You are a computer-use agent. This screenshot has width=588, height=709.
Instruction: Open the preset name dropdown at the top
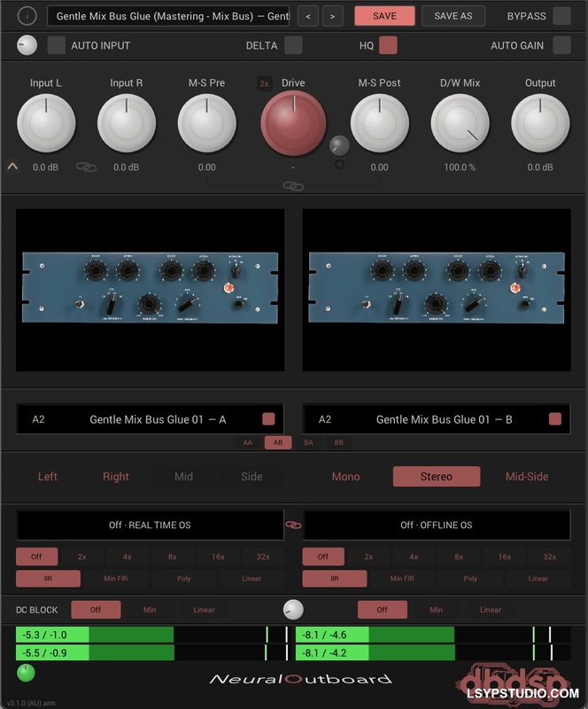tap(168, 16)
